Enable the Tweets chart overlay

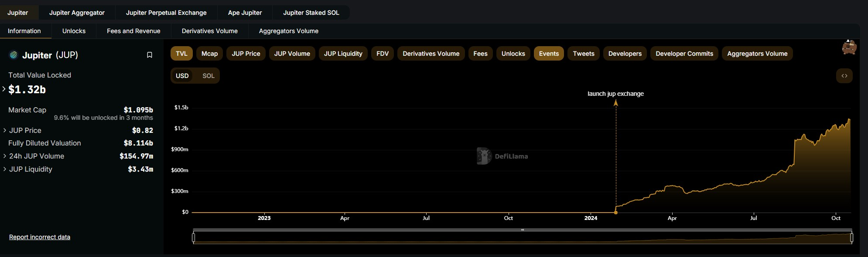584,54
